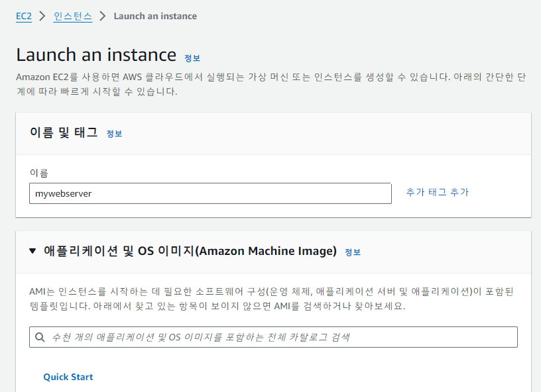Viewport: 541px width, 392px height.
Task: Open 정보 link beside Amazon Machine Image heading
Action: coord(353,252)
